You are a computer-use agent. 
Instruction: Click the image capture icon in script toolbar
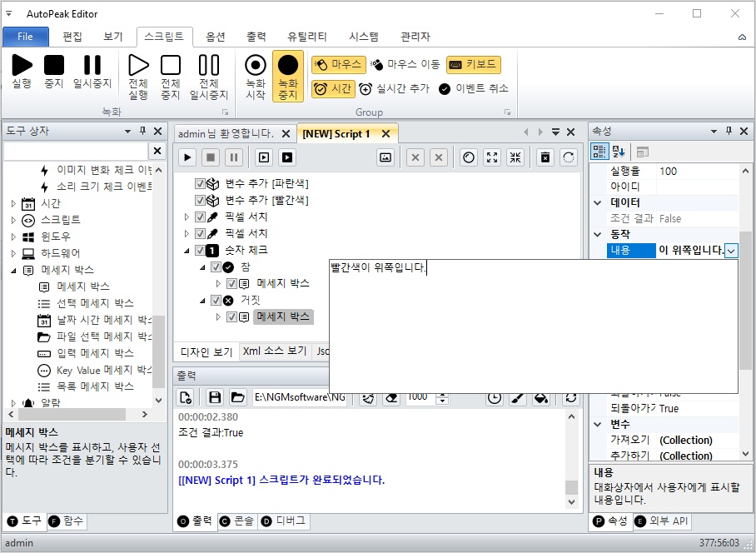pyautogui.click(x=385, y=157)
